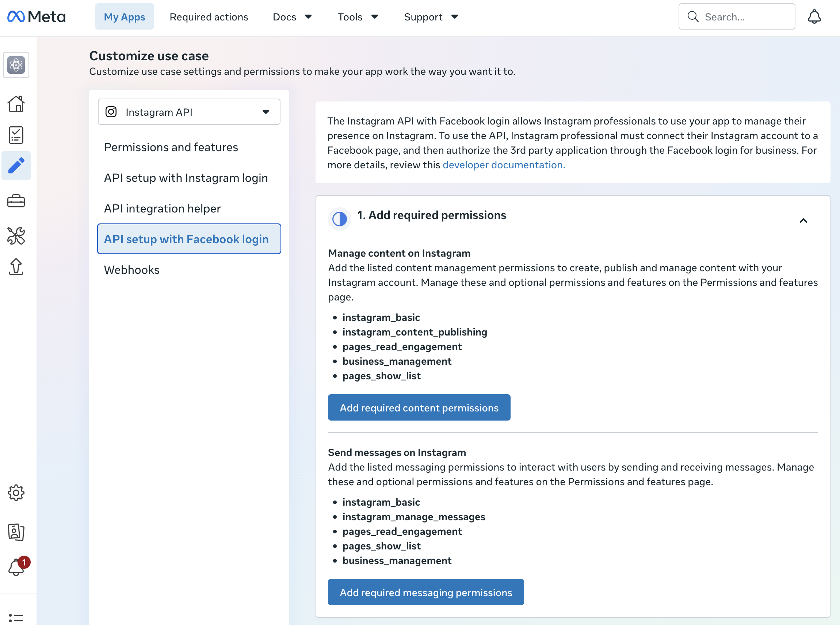Viewport: 840px width, 625px height.
Task: Click the 1. Add required permissions title
Action: (x=432, y=215)
